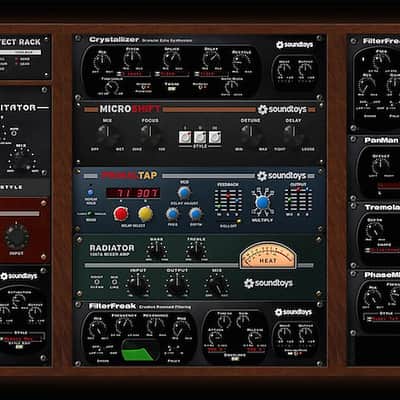Open FilterFreak Envelope tweak button
Image resolution: width=400 pixels, height=400 pixels.
(x=235, y=359)
